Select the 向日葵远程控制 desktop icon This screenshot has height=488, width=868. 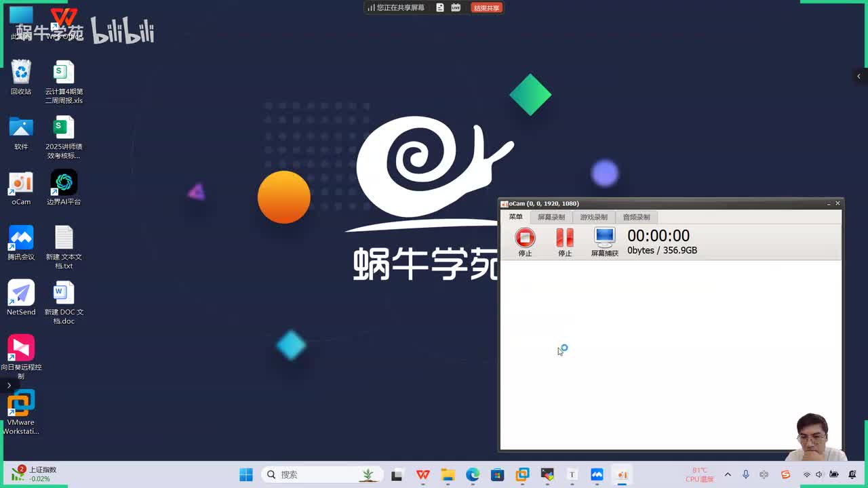[21, 358]
